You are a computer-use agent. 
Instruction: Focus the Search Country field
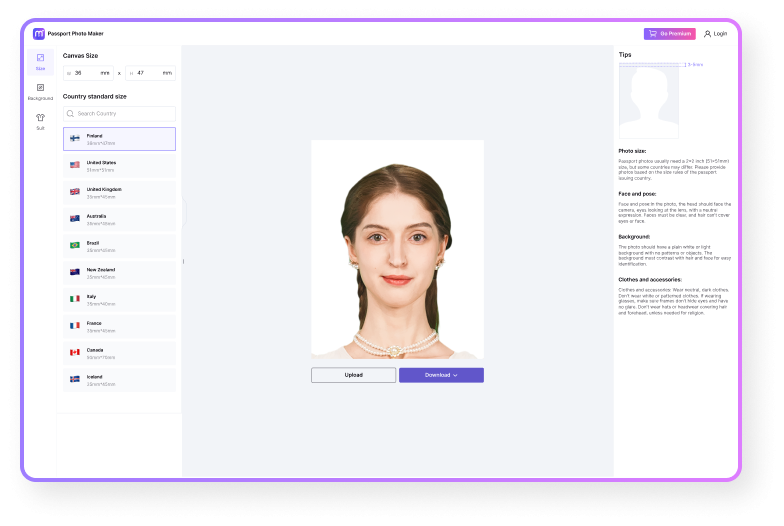click(124, 114)
